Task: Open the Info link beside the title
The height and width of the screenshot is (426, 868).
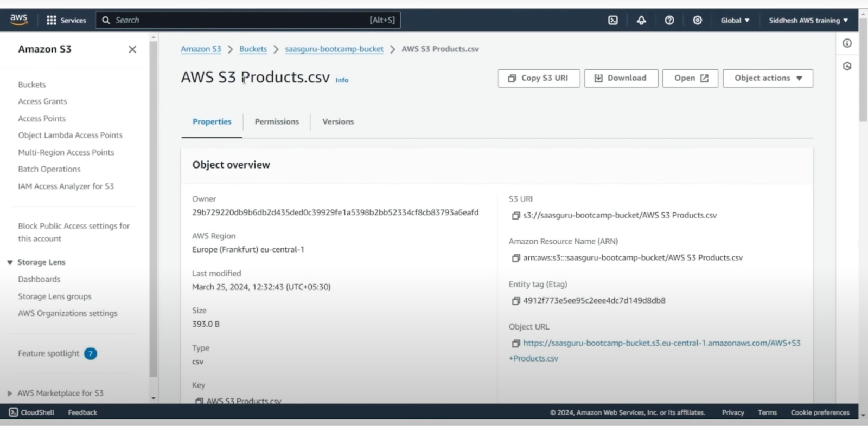Action: click(x=342, y=80)
